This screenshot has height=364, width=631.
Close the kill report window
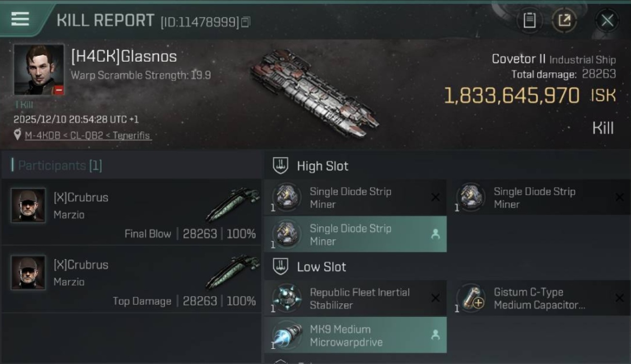[607, 20]
